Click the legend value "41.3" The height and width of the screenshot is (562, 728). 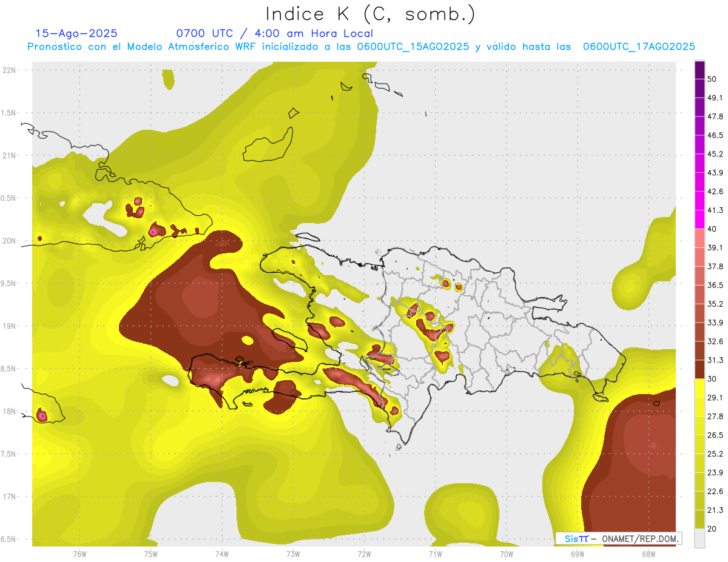pos(715,210)
